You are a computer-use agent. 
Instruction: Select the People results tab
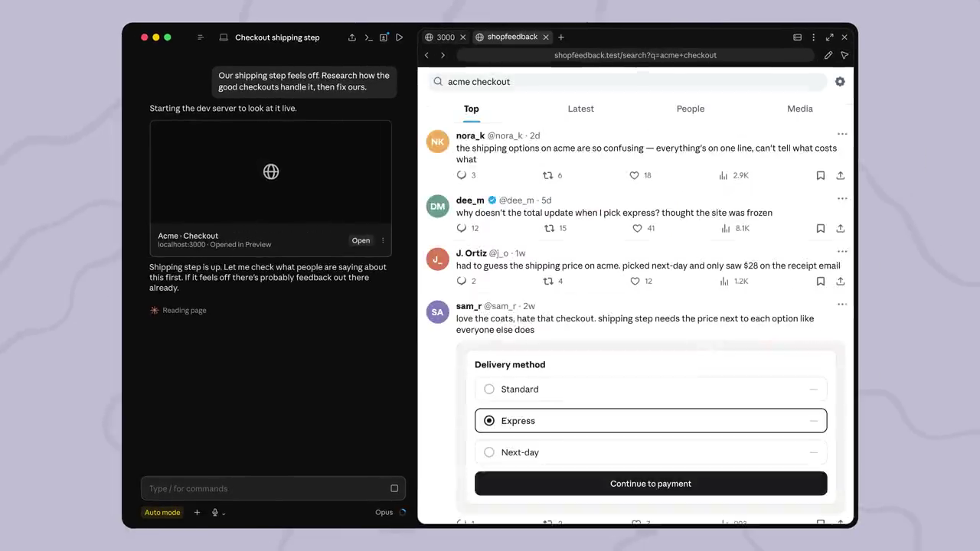pyautogui.click(x=691, y=109)
